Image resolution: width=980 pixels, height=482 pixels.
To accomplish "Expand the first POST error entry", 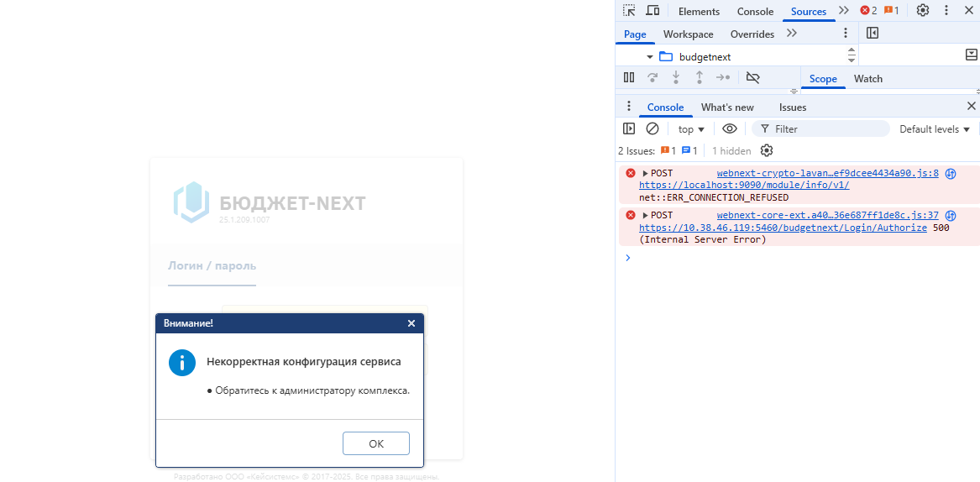I will pyautogui.click(x=646, y=173).
